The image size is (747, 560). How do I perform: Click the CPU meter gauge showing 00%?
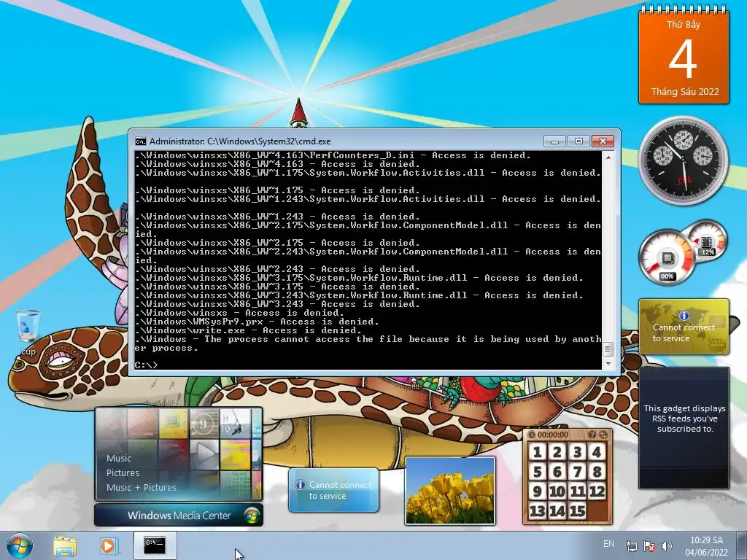tap(667, 257)
